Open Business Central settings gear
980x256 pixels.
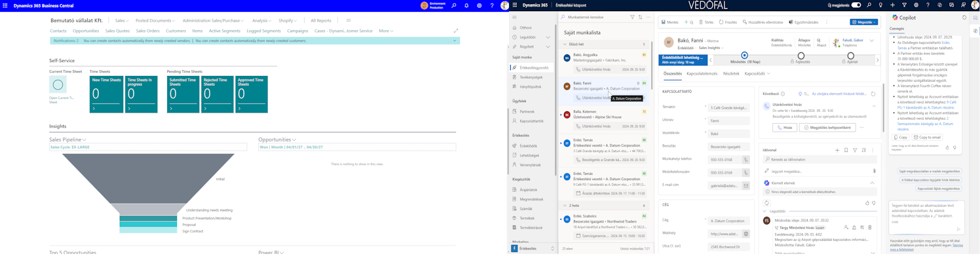(479, 5)
